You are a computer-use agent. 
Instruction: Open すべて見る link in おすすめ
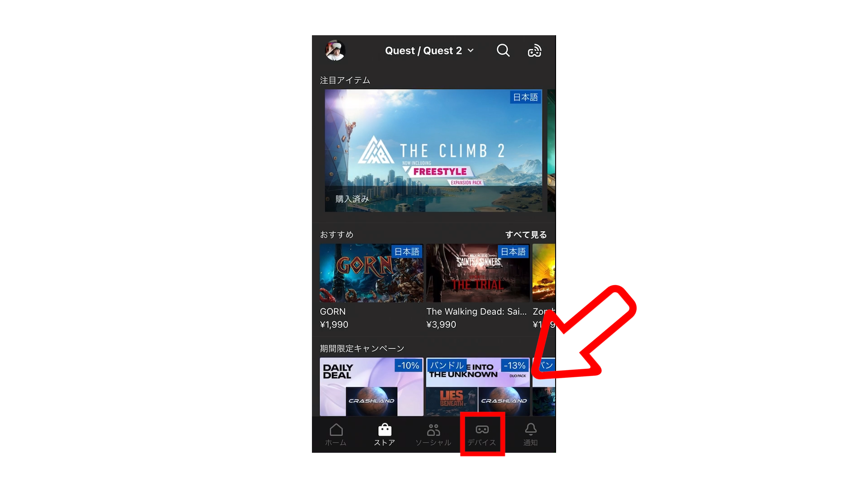[526, 235]
